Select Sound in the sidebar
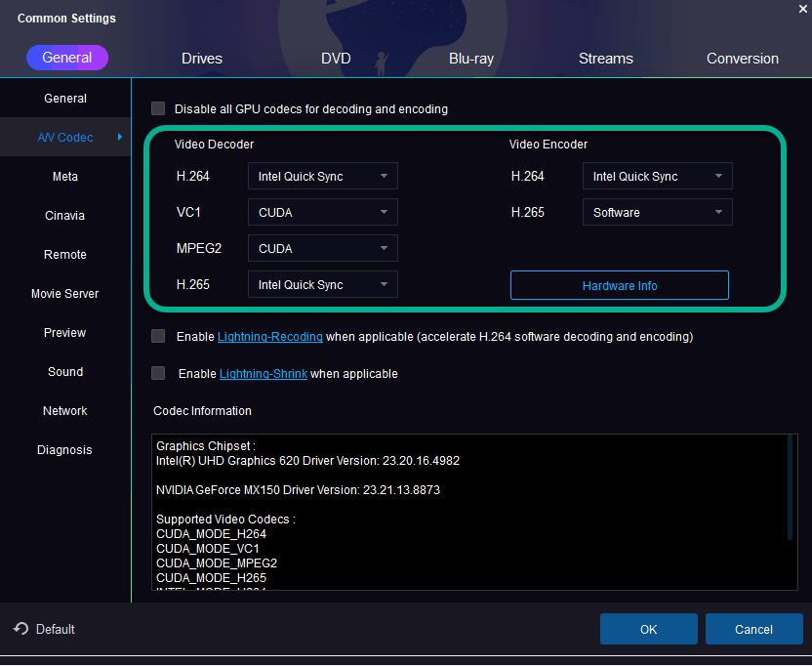812x666 pixels. point(64,371)
